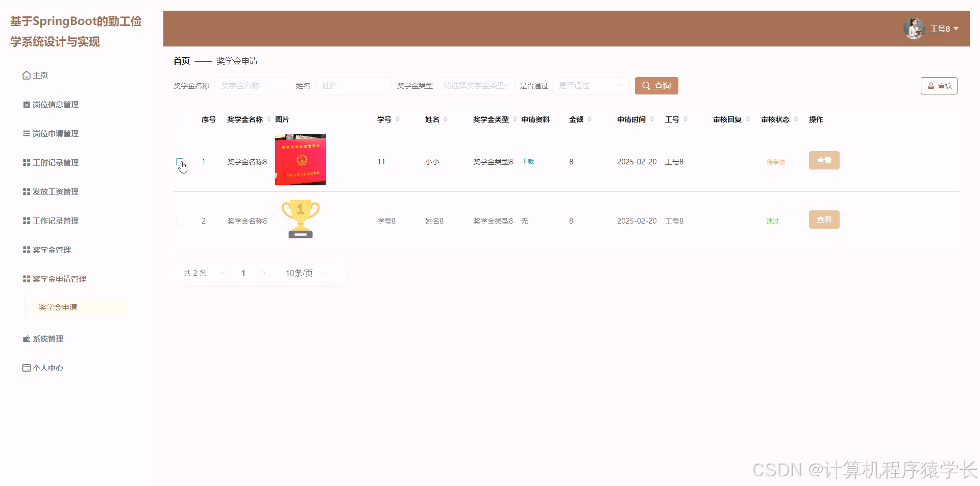This screenshot has width=980, height=486.
Task: Check the row 1 checkbox for 小小
Action: click(x=180, y=162)
